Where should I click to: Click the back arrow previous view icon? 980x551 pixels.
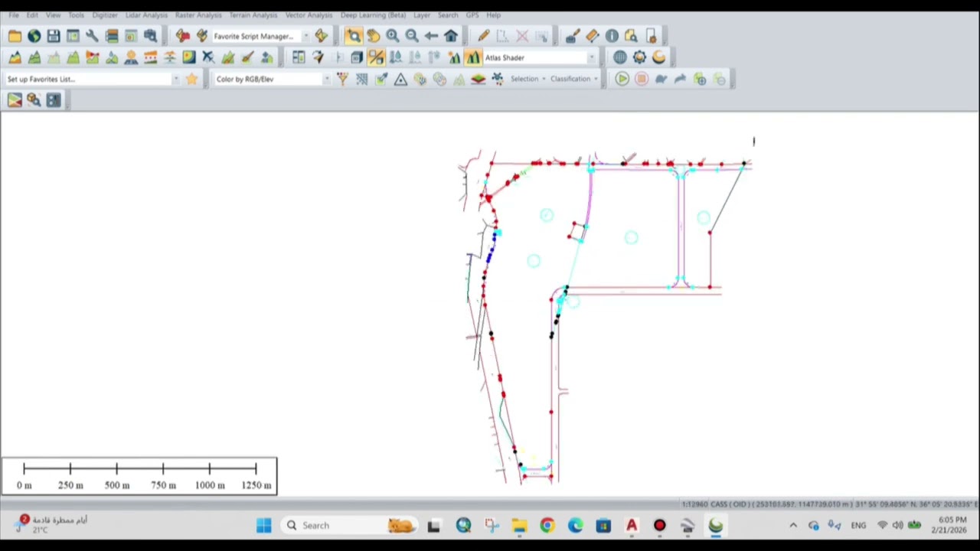click(431, 36)
